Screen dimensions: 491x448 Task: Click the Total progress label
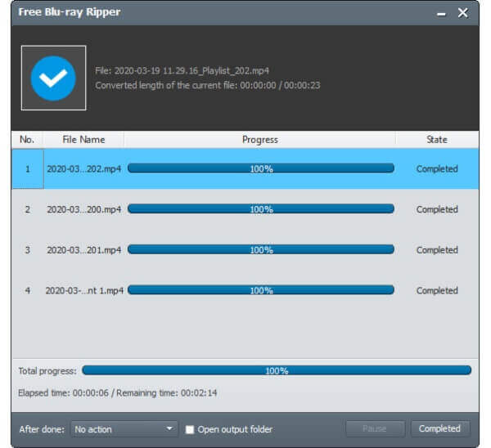(47, 371)
